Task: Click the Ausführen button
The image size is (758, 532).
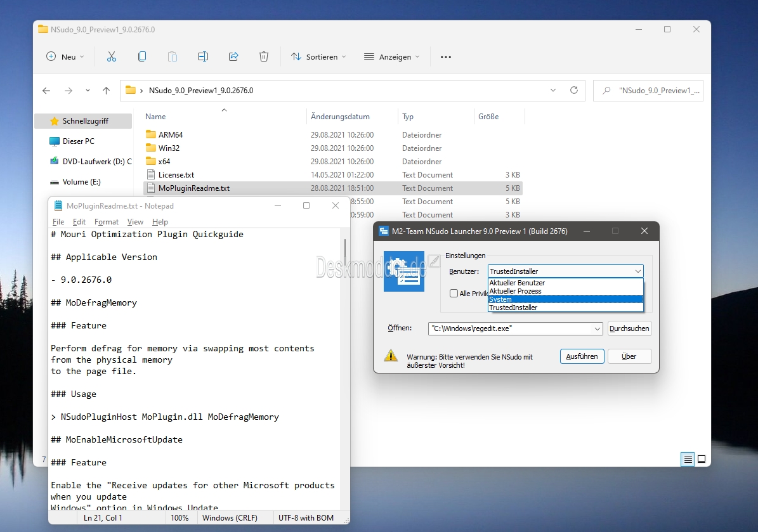Action: tap(582, 356)
